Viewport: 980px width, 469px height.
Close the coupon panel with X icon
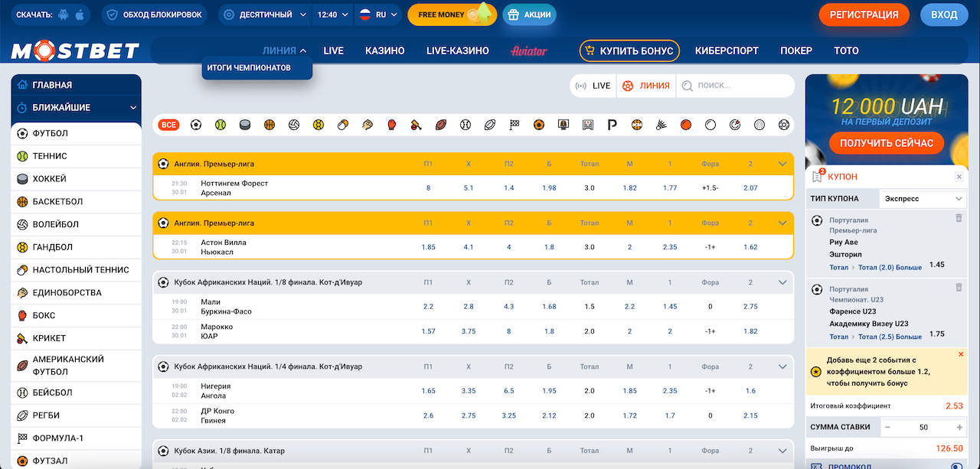[x=959, y=177]
